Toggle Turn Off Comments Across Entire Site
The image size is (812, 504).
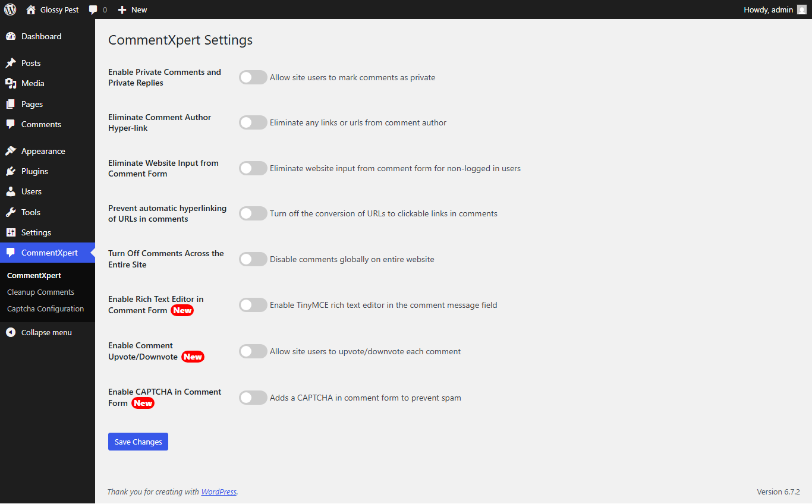click(253, 259)
